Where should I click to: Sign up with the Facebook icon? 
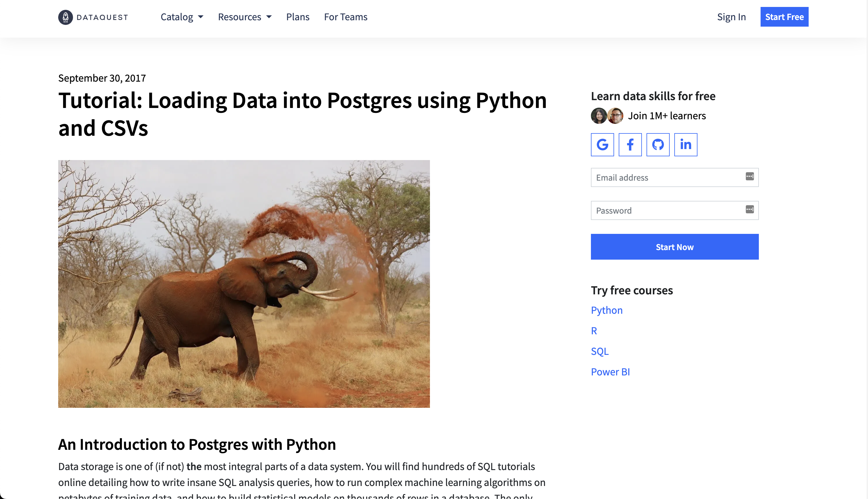(630, 145)
